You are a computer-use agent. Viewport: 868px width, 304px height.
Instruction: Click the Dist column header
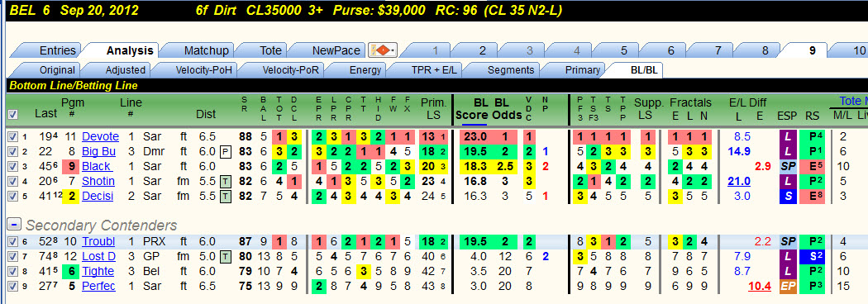coord(206,115)
